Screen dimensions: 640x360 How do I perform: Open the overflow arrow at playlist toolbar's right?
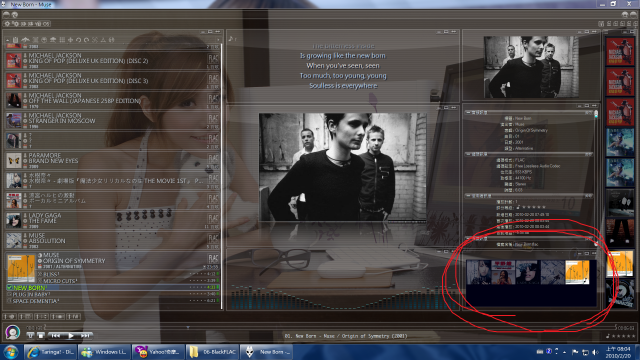tap(218, 40)
